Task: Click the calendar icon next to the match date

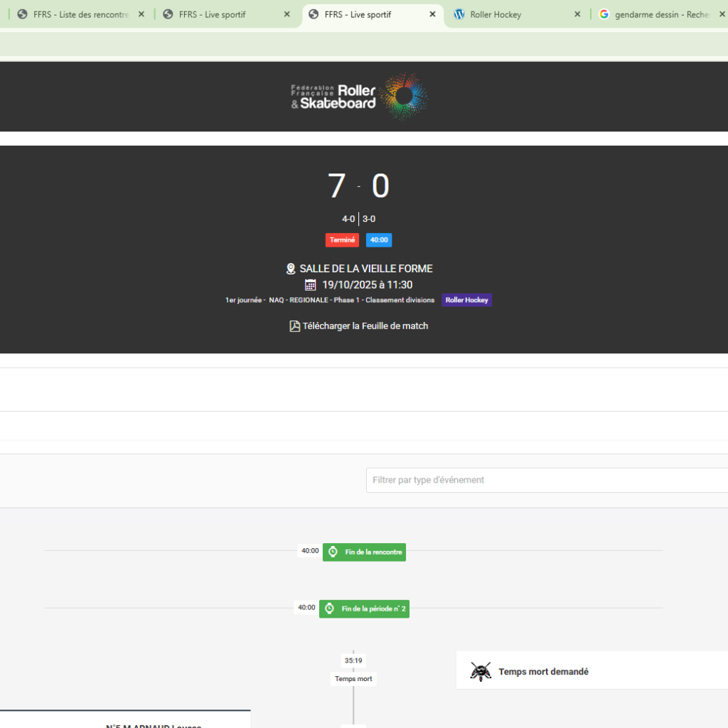Action: tap(311, 285)
